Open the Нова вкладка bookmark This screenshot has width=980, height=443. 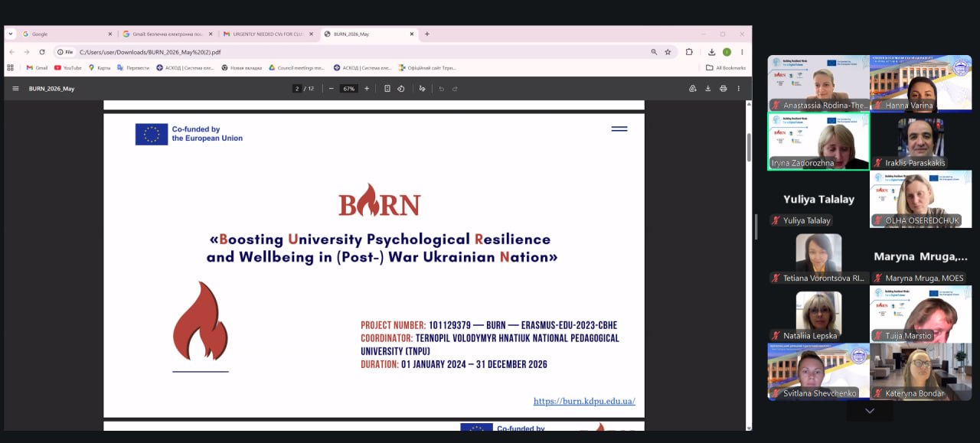pos(241,67)
